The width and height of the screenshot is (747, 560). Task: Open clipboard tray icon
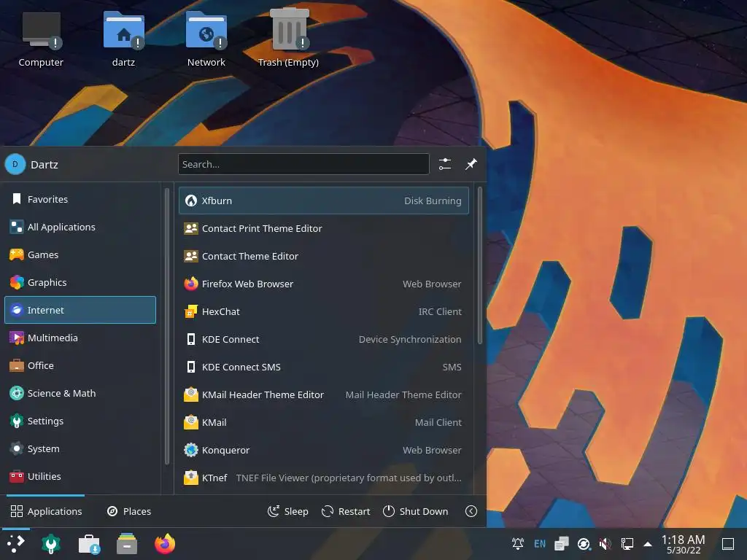(x=562, y=543)
